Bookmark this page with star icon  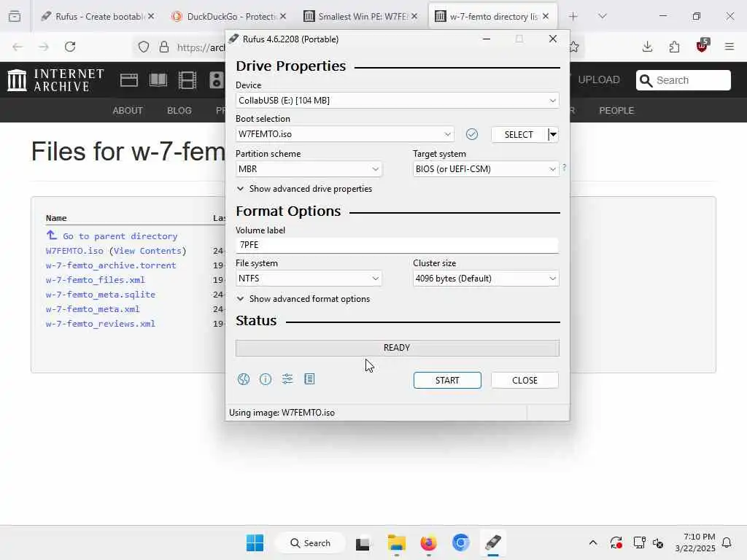click(x=574, y=47)
